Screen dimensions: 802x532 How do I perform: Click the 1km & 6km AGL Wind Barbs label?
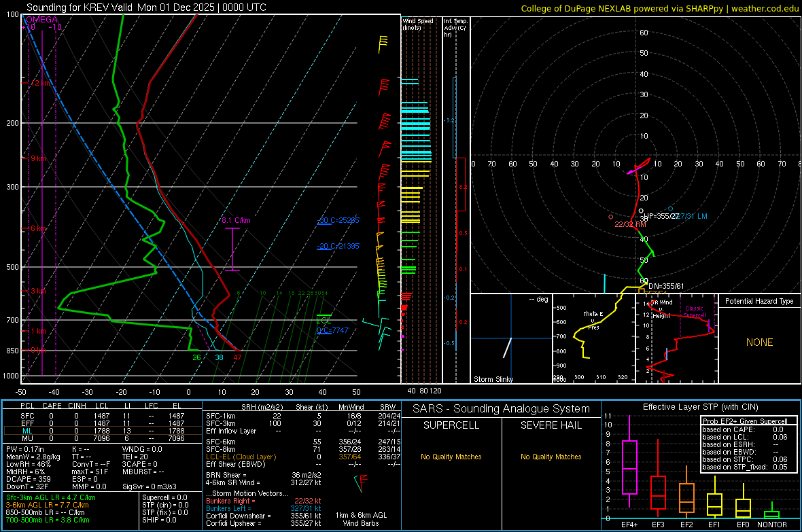(x=361, y=519)
